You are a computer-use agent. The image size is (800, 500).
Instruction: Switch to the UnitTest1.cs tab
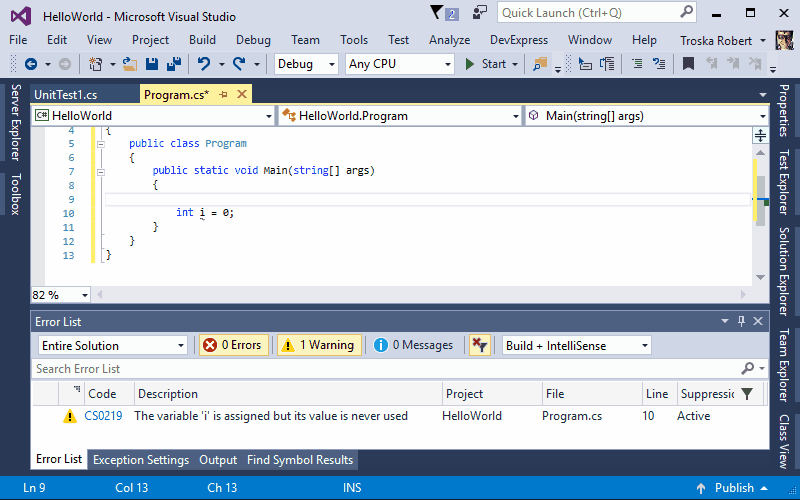(66, 94)
